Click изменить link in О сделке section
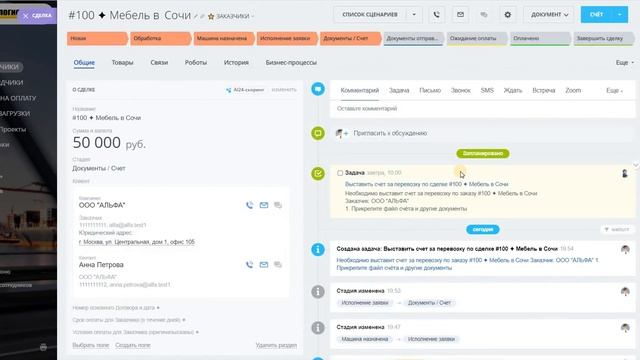This screenshot has width=640, height=360. pos(284,90)
